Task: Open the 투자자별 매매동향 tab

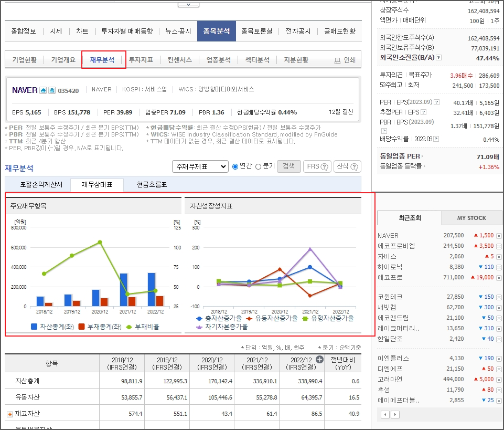Action: (x=127, y=31)
